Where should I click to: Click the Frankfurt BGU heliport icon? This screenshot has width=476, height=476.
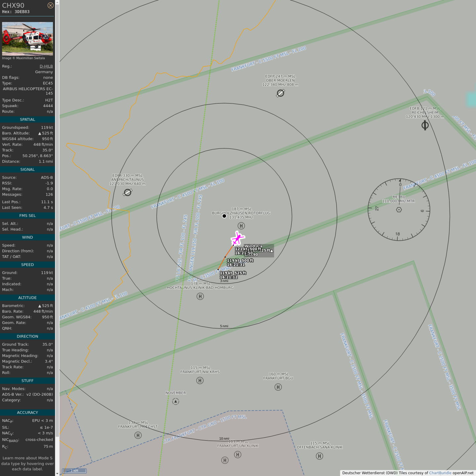click(278, 387)
